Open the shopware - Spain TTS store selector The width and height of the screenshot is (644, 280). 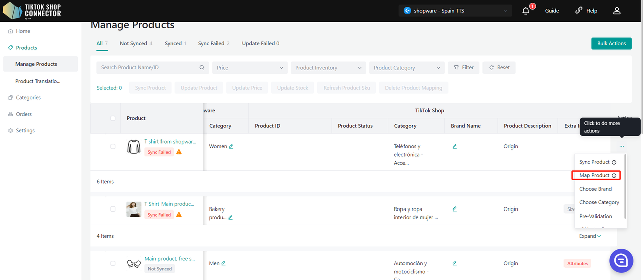pos(455,11)
